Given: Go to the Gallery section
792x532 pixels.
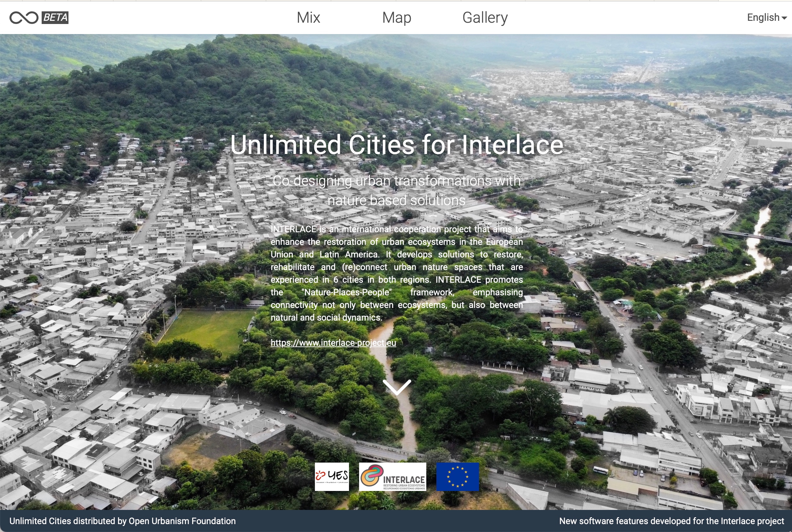Looking at the screenshot, I should tap(485, 18).
